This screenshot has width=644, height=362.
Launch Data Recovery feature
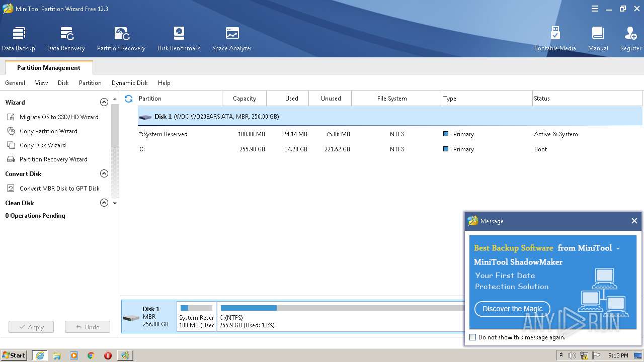pos(66,39)
